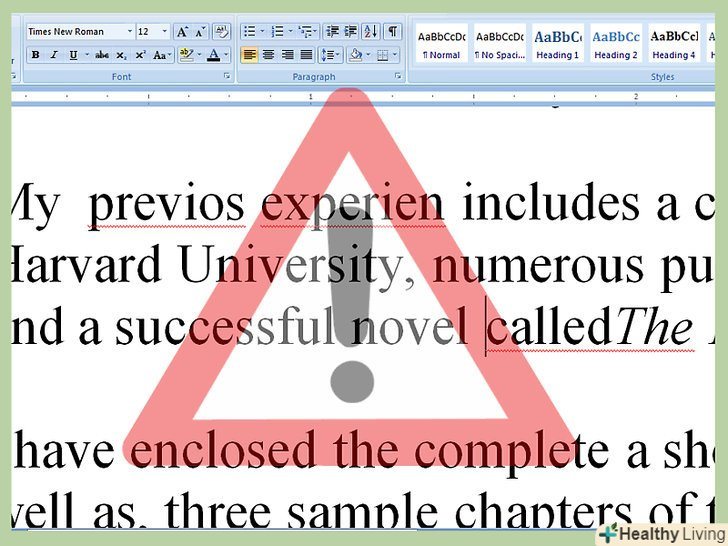Screen dimensions: 728x546
Task: Apply the Heading 2 style
Action: pos(616,44)
